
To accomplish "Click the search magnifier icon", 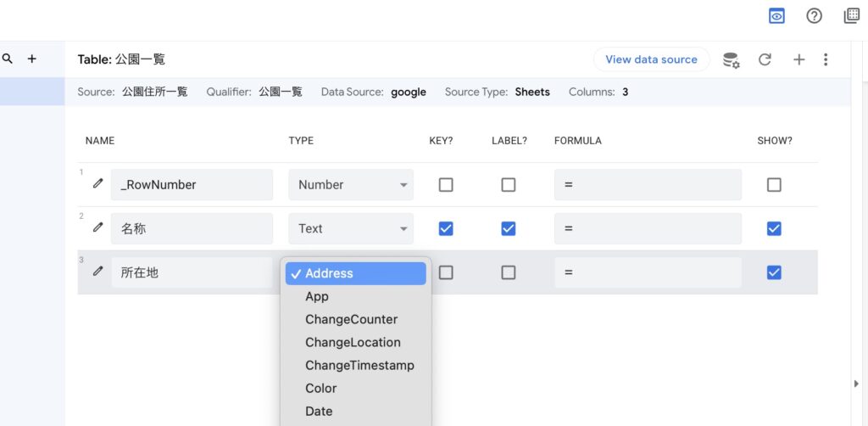I will (8, 59).
